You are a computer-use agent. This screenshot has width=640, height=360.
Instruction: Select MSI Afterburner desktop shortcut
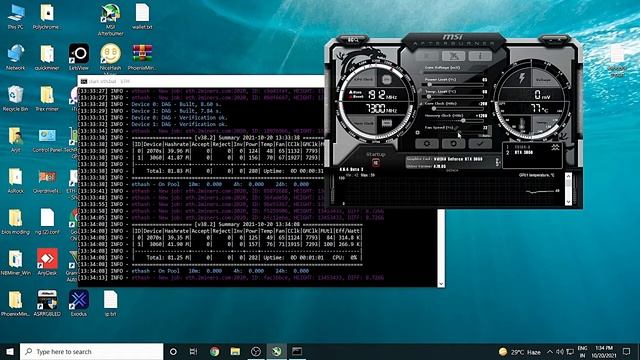(110, 20)
